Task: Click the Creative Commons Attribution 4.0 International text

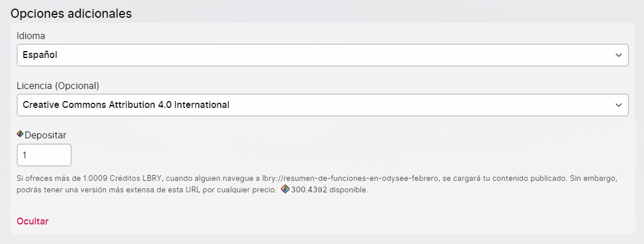Action: (x=126, y=104)
